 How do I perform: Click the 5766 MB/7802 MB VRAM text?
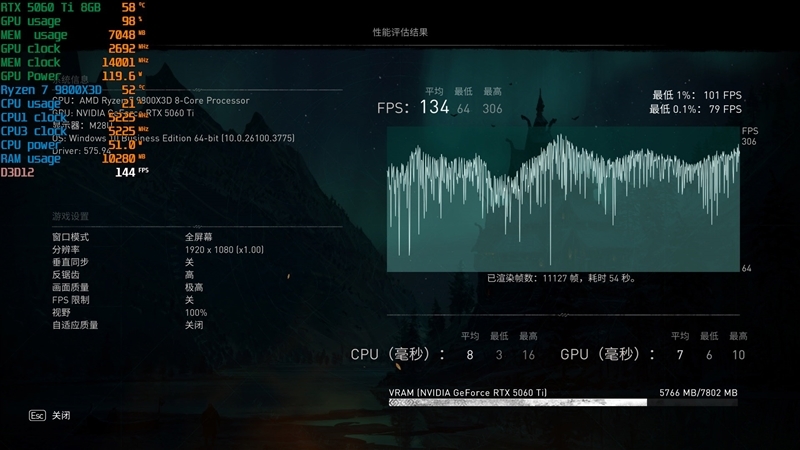tap(698, 393)
